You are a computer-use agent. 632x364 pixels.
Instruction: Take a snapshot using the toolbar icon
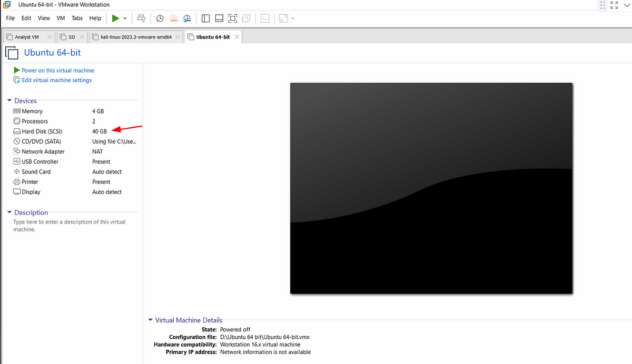pyautogui.click(x=160, y=18)
